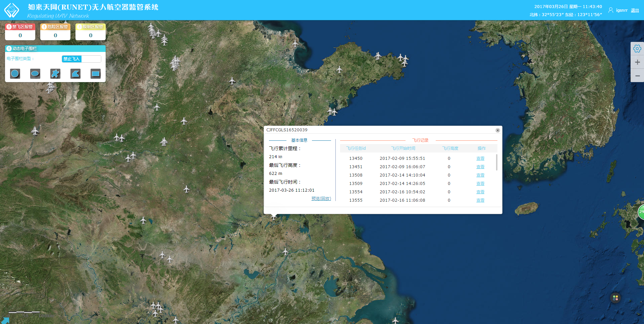
Task: Zoom out the map with minus button
Action: [x=637, y=76]
